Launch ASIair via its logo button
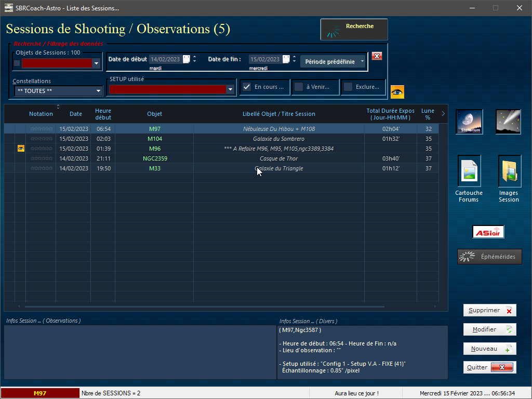This screenshot has height=399, width=532. 488,232
